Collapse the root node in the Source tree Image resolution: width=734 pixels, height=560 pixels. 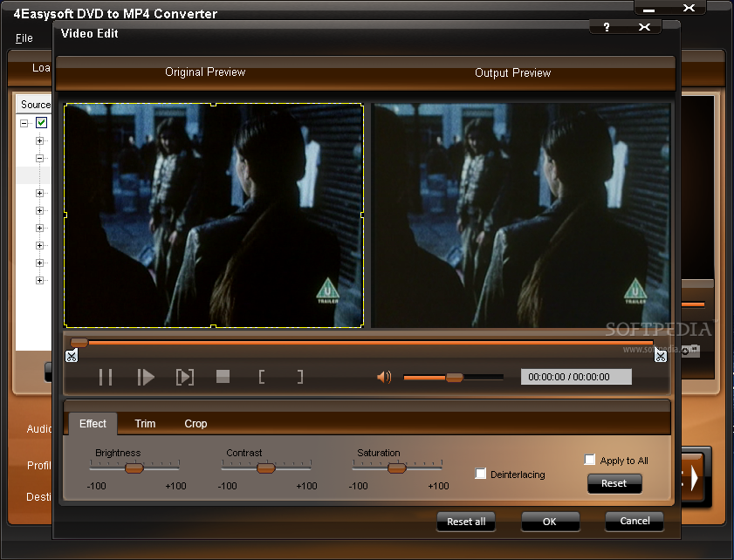[24, 123]
